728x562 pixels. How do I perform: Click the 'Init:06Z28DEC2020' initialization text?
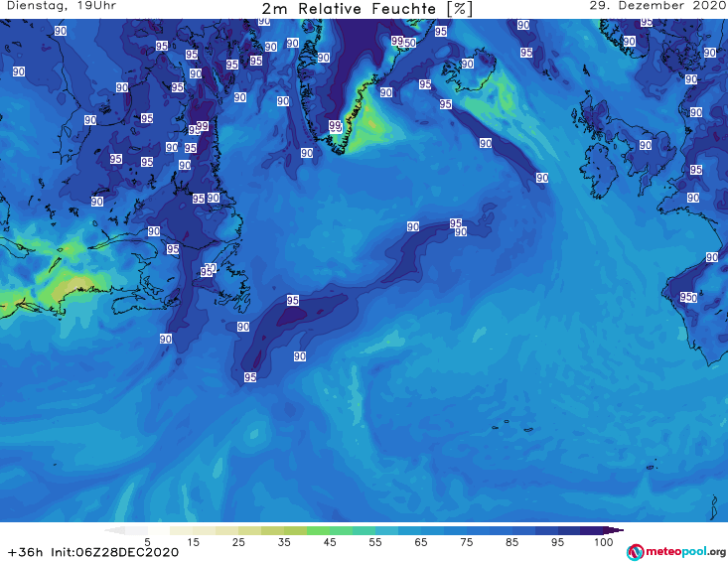point(114,552)
